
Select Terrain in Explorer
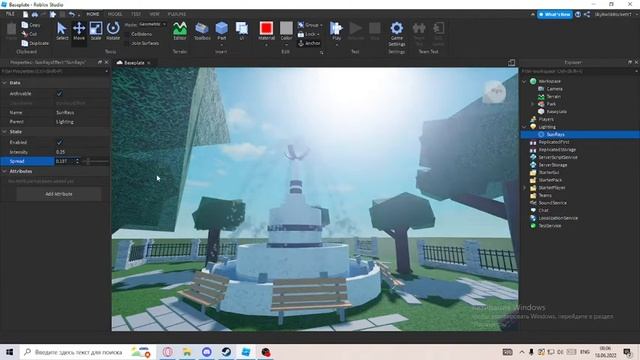point(553,96)
